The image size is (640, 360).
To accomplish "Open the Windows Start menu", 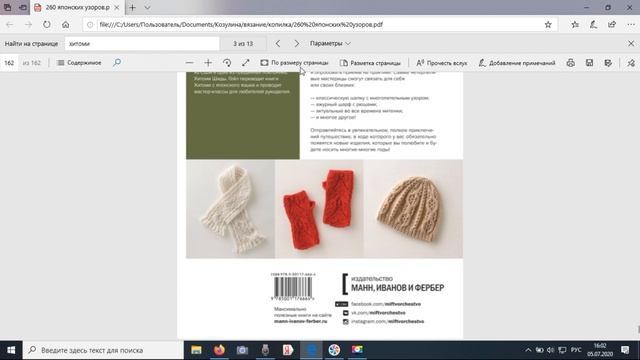I will [x=11, y=350].
